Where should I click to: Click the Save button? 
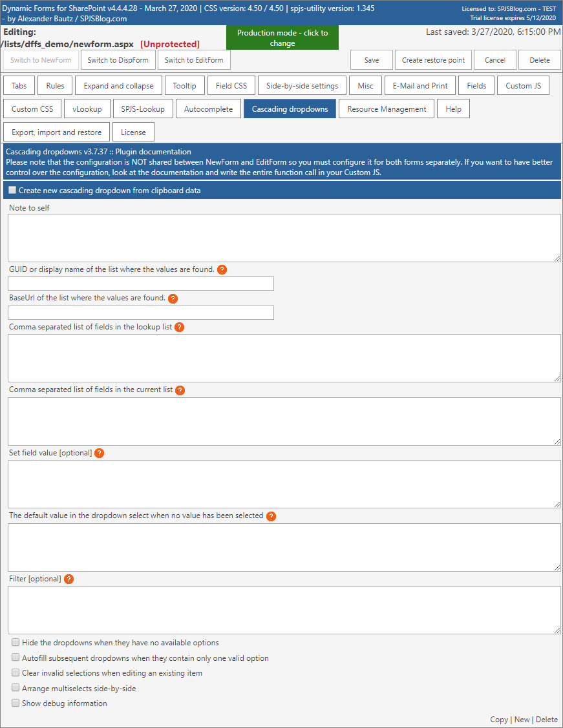pyautogui.click(x=372, y=60)
